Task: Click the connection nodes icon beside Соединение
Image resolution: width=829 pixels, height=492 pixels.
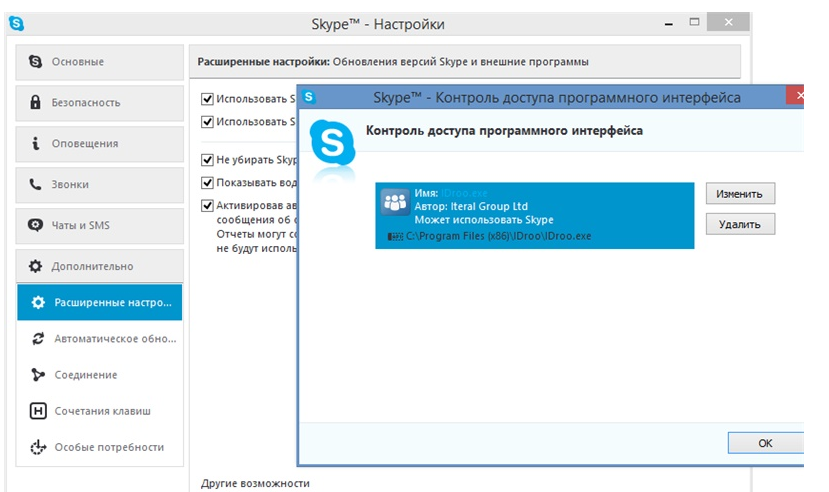Action: (x=38, y=375)
